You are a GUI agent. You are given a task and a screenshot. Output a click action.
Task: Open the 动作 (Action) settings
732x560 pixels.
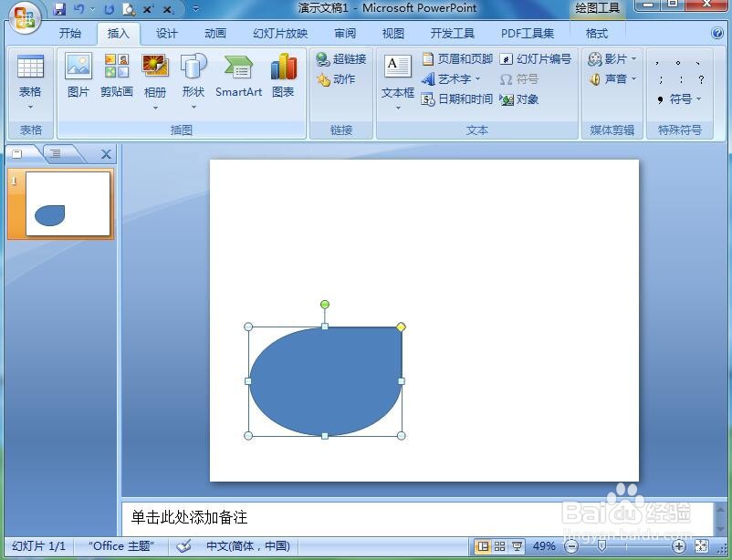337,79
